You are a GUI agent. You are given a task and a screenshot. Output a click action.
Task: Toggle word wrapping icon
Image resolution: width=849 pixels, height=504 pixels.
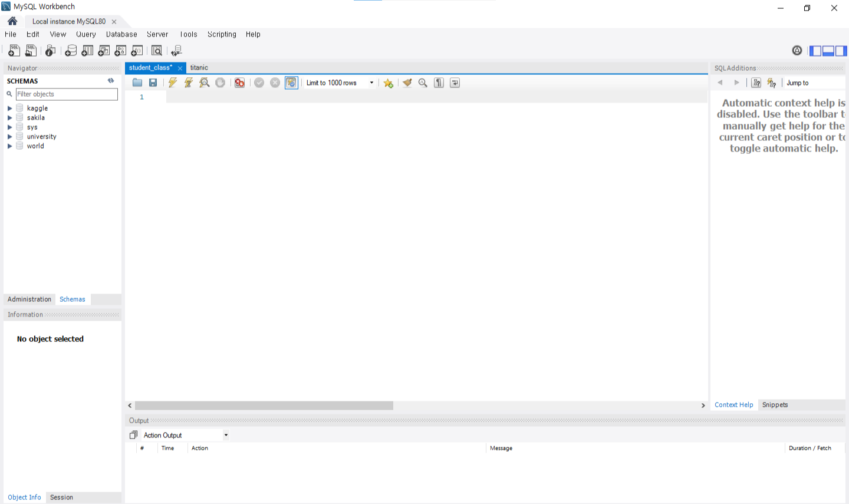click(x=455, y=83)
